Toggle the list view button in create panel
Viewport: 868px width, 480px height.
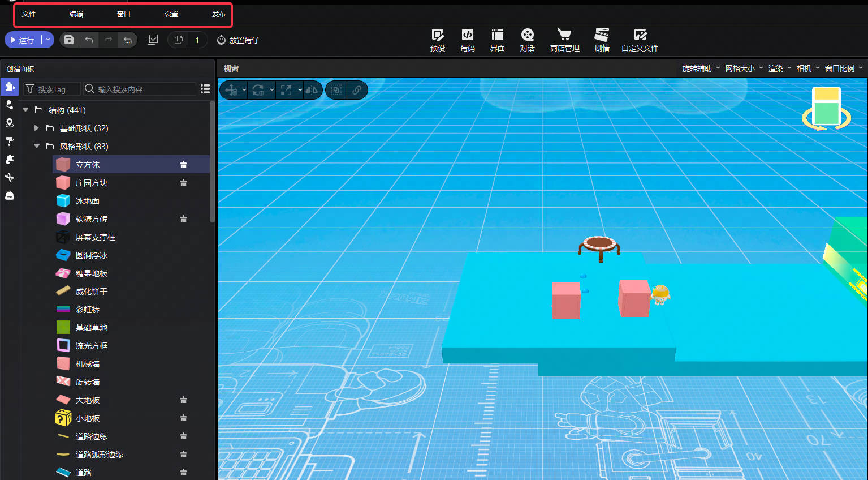point(205,89)
